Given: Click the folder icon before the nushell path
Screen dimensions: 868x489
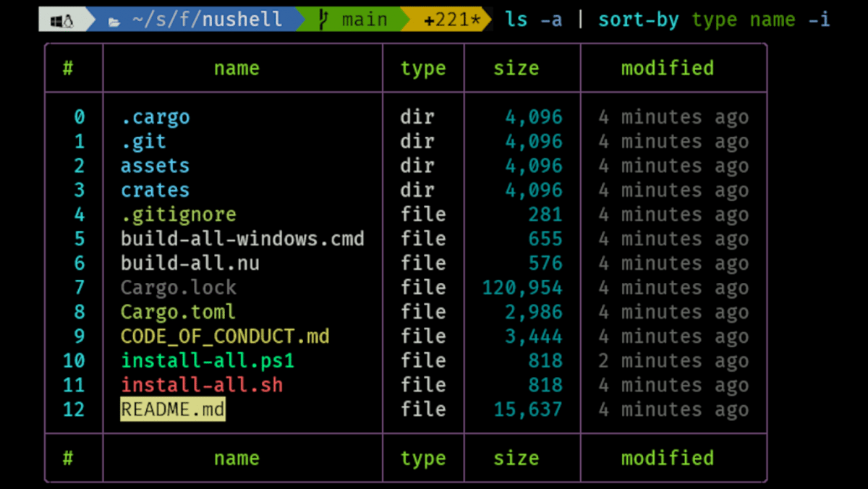Looking at the screenshot, I should 114,20.
